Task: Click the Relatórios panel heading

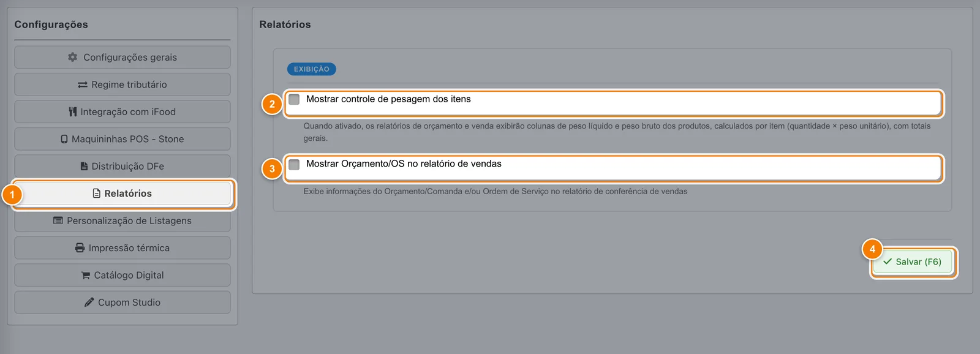Action: coord(285,24)
